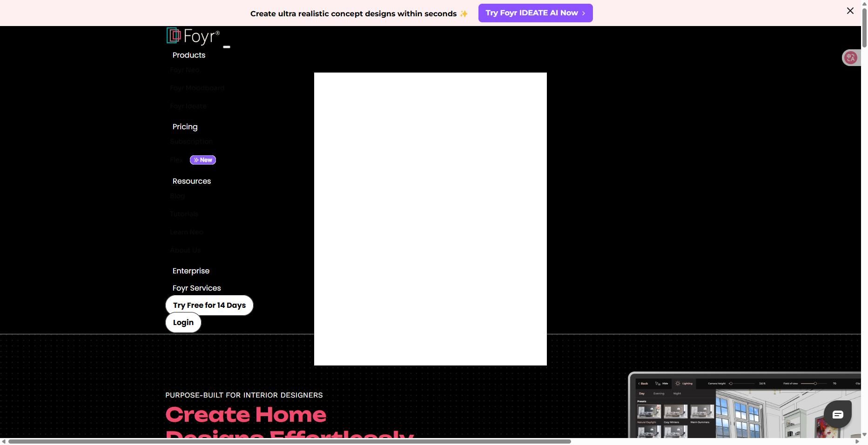Expand the Resources menu
Viewport: 868px width, 445px height.
click(191, 181)
